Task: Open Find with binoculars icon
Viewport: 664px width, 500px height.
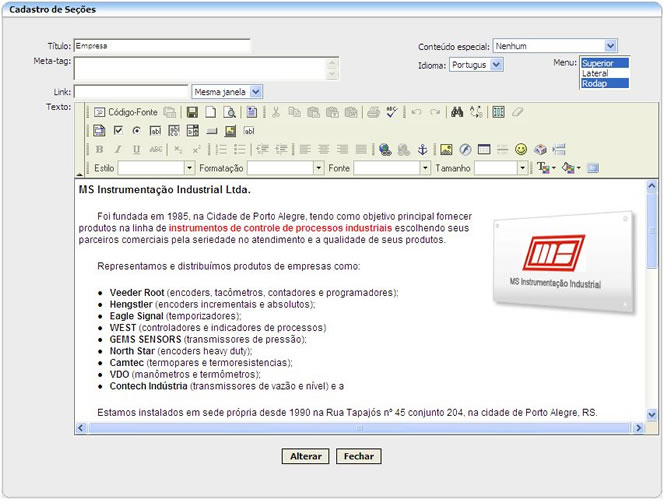Action: click(457, 112)
